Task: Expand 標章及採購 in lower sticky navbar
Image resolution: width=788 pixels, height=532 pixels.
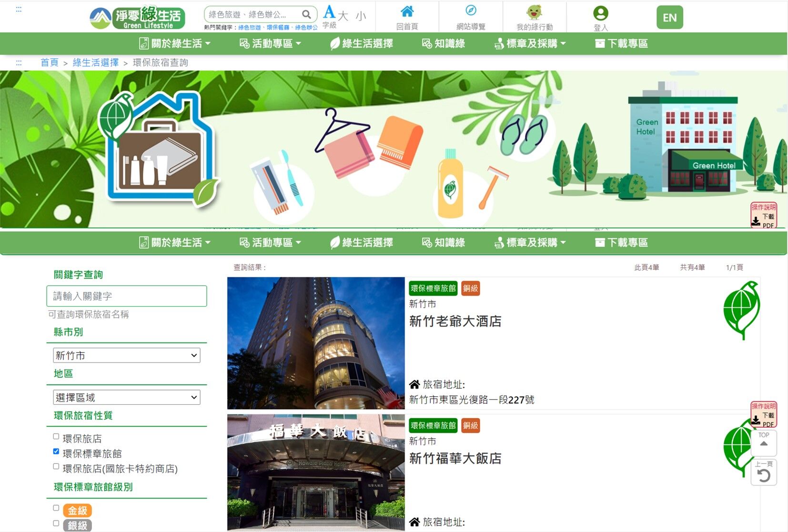Action: click(530, 242)
